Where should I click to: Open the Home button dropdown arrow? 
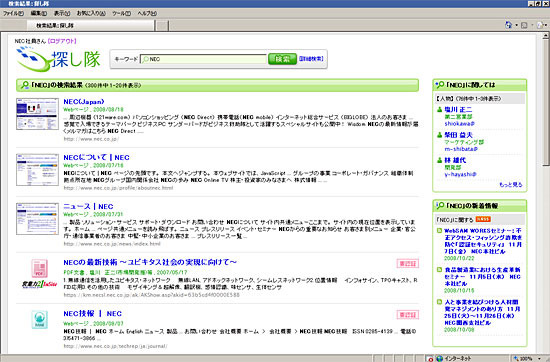[x=516, y=25]
